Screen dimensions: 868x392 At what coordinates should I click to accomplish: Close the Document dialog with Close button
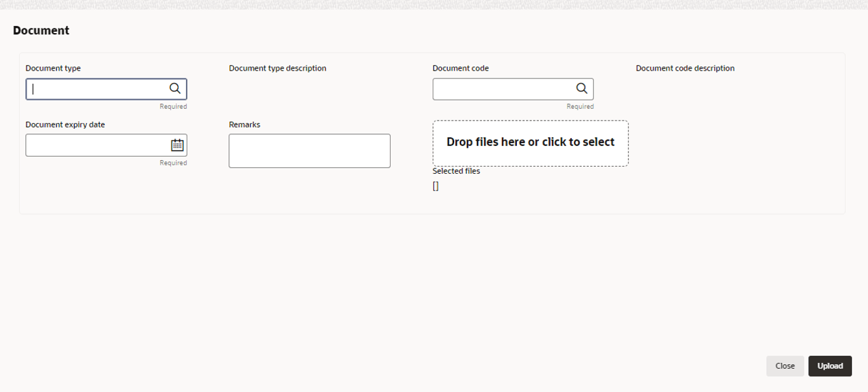[785, 366]
